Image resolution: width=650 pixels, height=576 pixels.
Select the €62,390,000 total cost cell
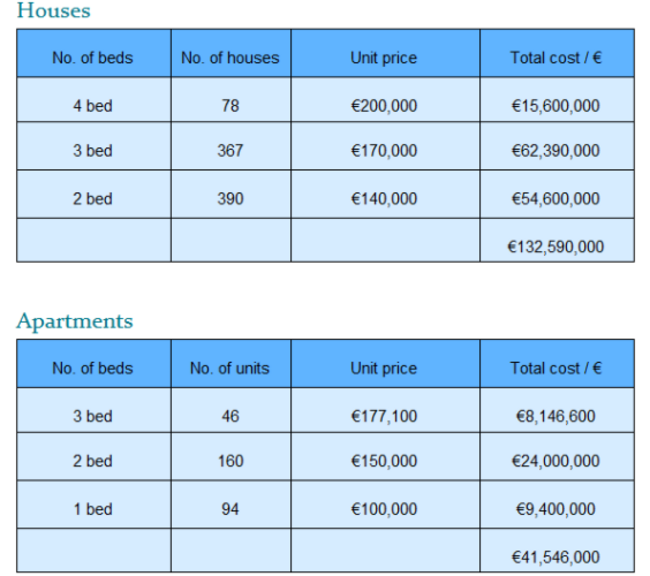pos(557,146)
